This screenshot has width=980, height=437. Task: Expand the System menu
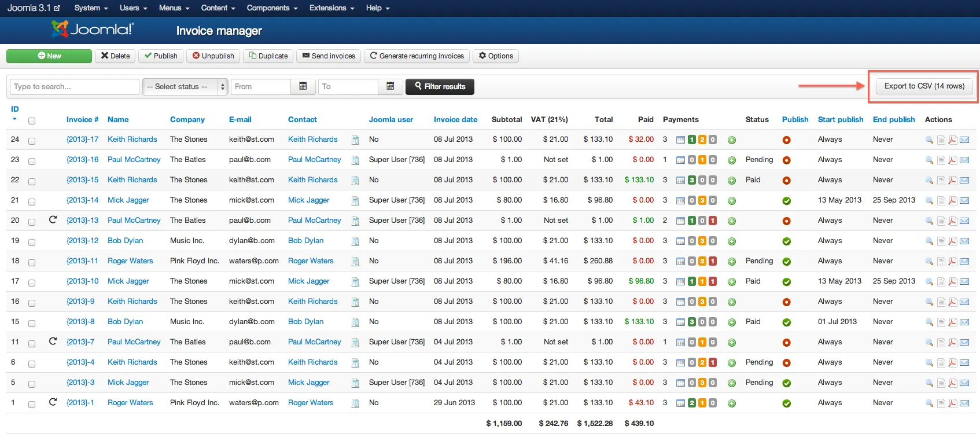pos(91,8)
